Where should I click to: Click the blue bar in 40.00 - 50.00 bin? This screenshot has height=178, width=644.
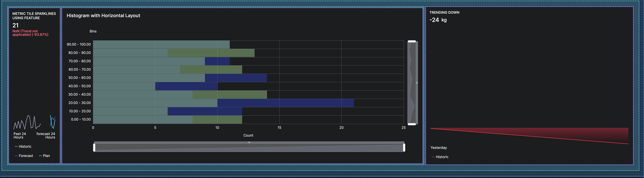[186, 86]
